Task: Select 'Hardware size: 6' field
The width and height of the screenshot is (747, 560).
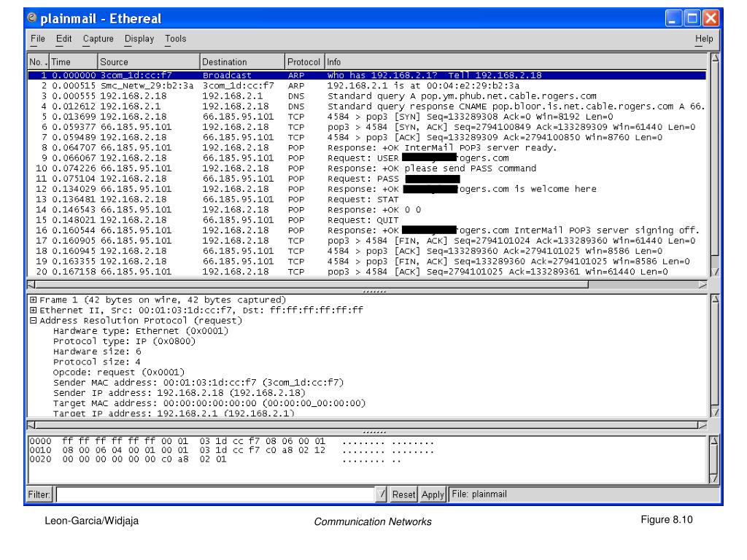Action: click(97, 352)
